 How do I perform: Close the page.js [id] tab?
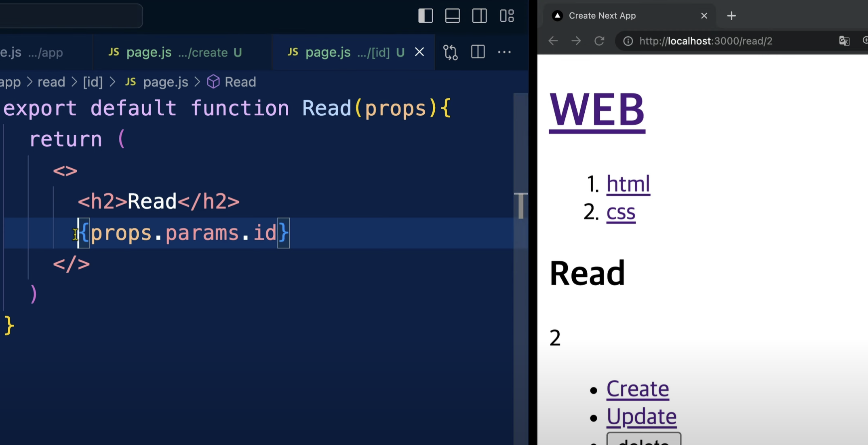pos(419,52)
